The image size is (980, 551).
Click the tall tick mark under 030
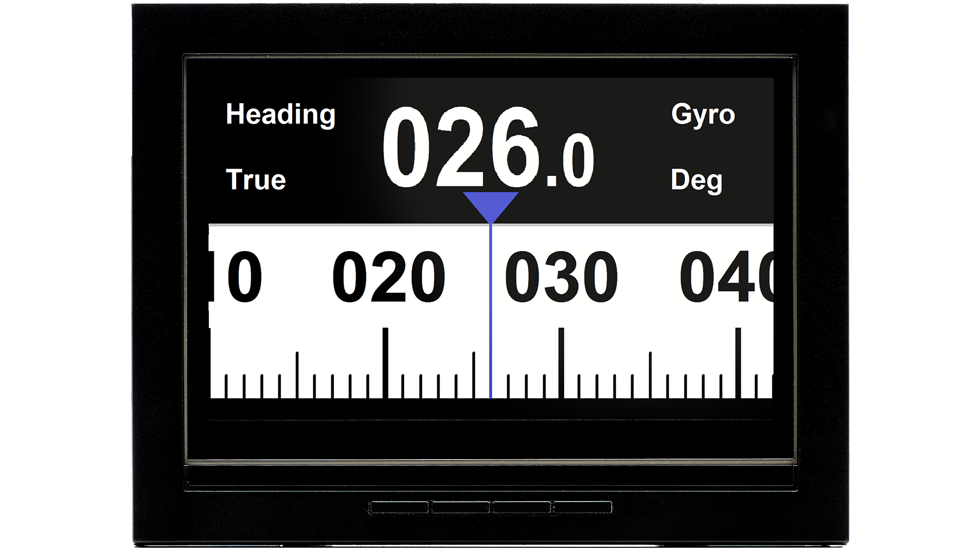[561, 362]
